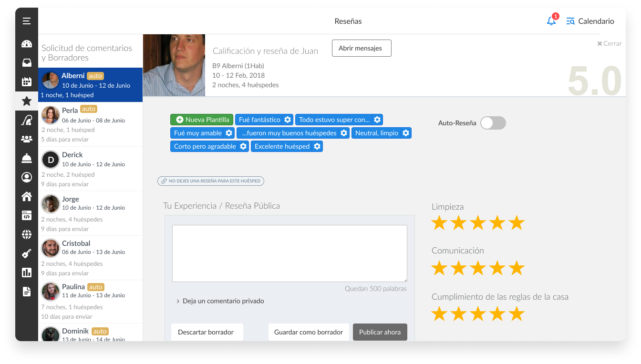
Task: Open gear for 'Todo estuvo super con...' template
Action: coord(377,120)
